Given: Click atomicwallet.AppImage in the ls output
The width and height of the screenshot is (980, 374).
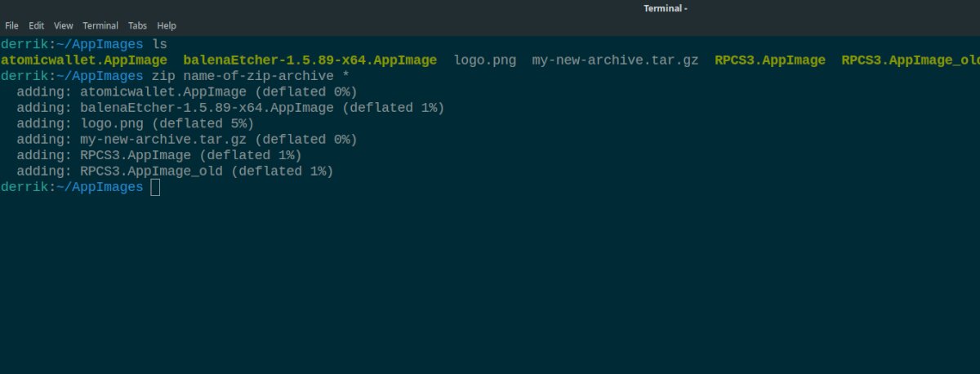Looking at the screenshot, I should (x=84, y=60).
